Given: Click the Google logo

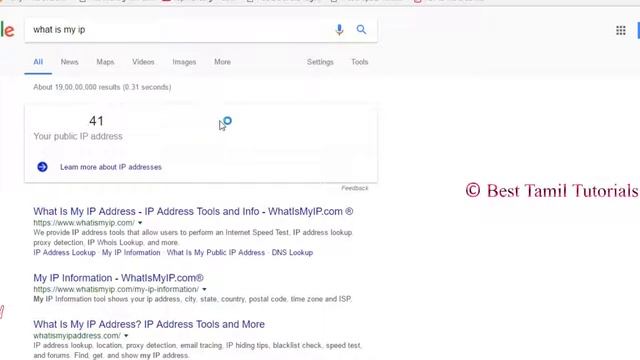Looking at the screenshot, I should pyautogui.click(x=7, y=30).
